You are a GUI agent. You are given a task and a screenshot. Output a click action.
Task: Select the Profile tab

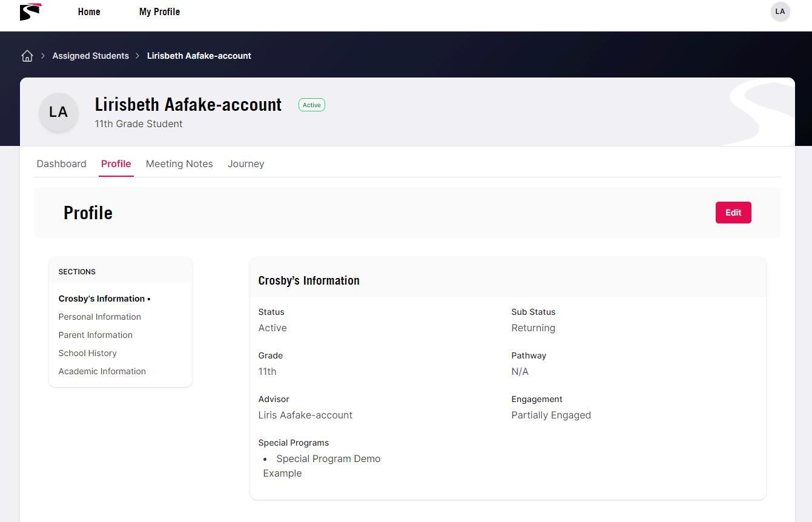[x=116, y=164]
